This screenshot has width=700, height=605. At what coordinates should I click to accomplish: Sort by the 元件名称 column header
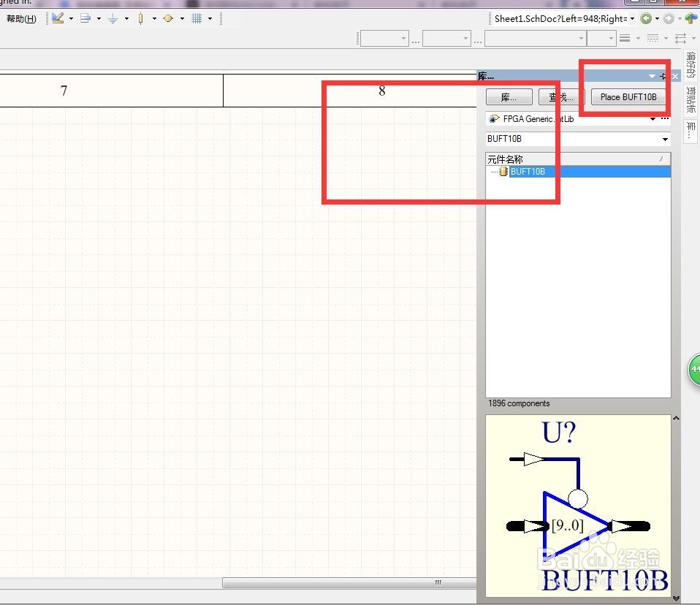pos(578,159)
